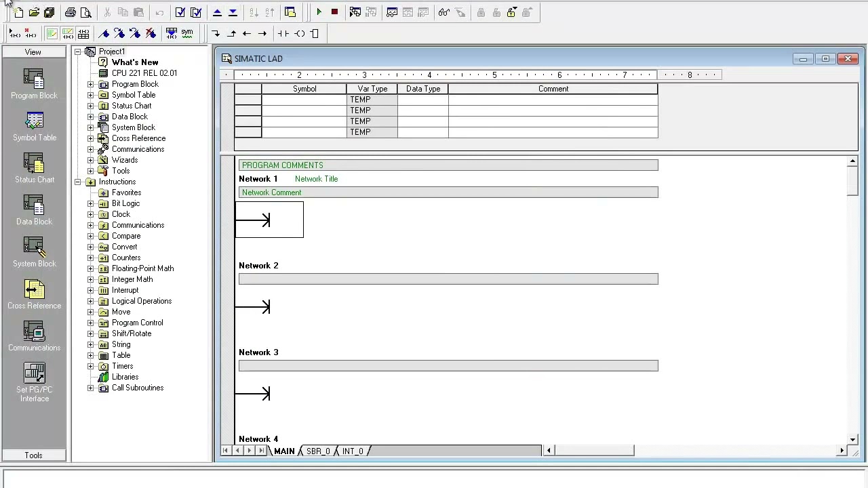Viewport: 868px width, 488px height.
Task: Download program to PLC (blue down arrow)
Action: tap(233, 12)
